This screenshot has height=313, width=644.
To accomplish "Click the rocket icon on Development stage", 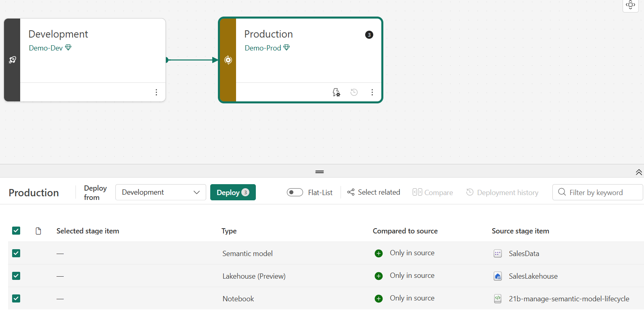I will [x=13, y=60].
